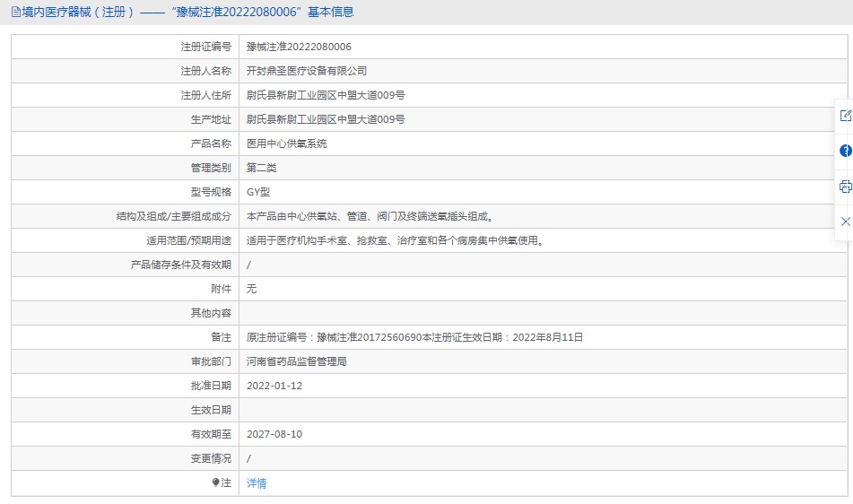Select product name 医用中心供氧系统
This screenshot has height=504, width=853.
(287, 143)
